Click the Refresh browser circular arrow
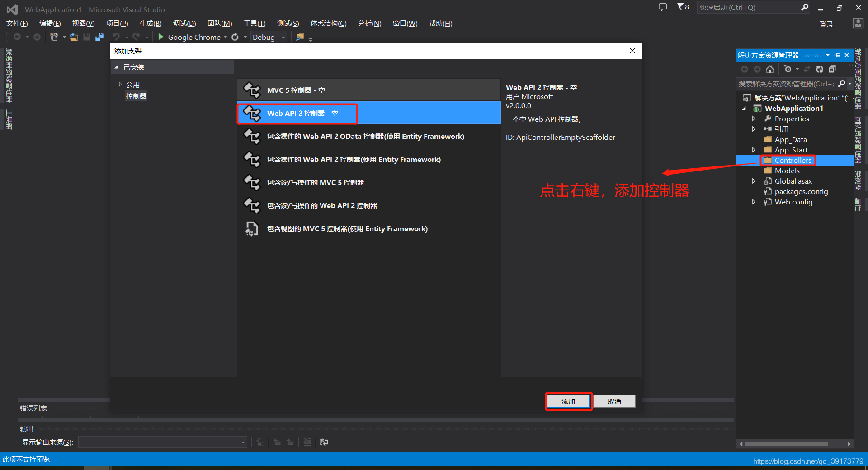The height and width of the screenshot is (470, 868). (x=235, y=37)
